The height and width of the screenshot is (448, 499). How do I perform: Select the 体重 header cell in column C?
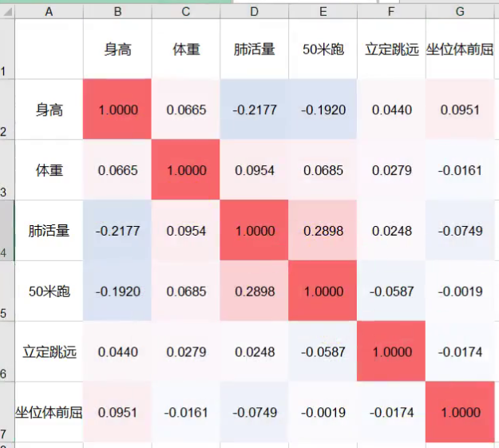pos(186,49)
